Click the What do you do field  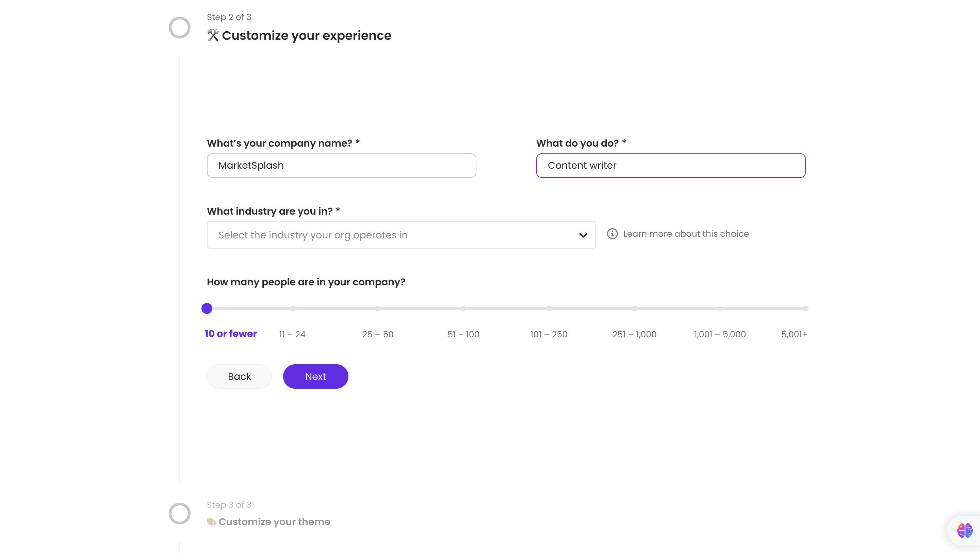pyautogui.click(x=671, y=165)
